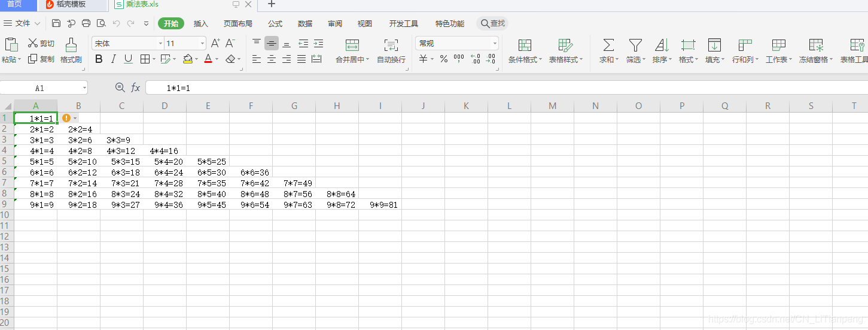Click the Paste (粘贴) clipboard icon
Image resolution: width=868 pixels, height=330 pixels.
11,44
